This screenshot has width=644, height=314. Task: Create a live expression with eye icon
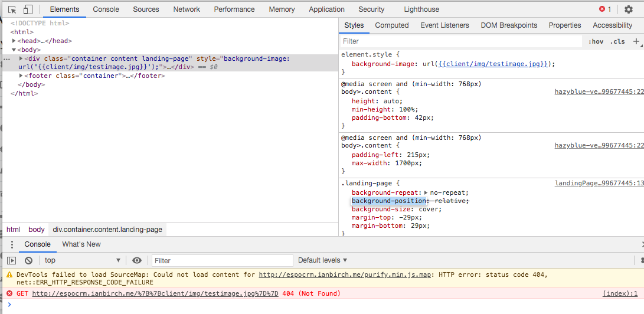[x=137, y=260]
